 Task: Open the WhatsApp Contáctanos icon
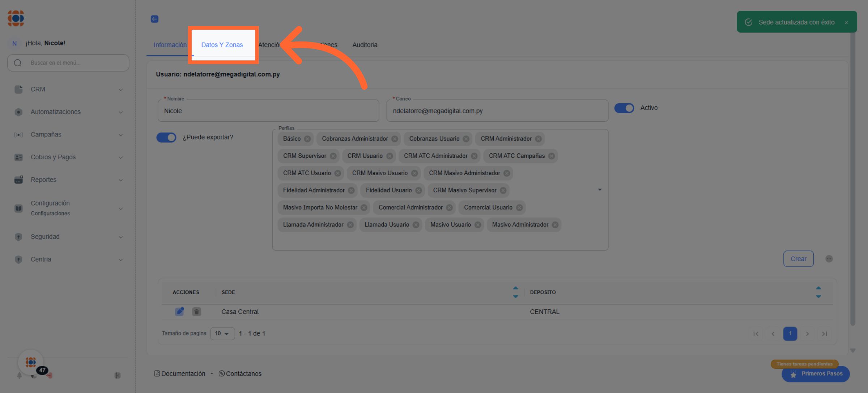click(x=222, y=373)
